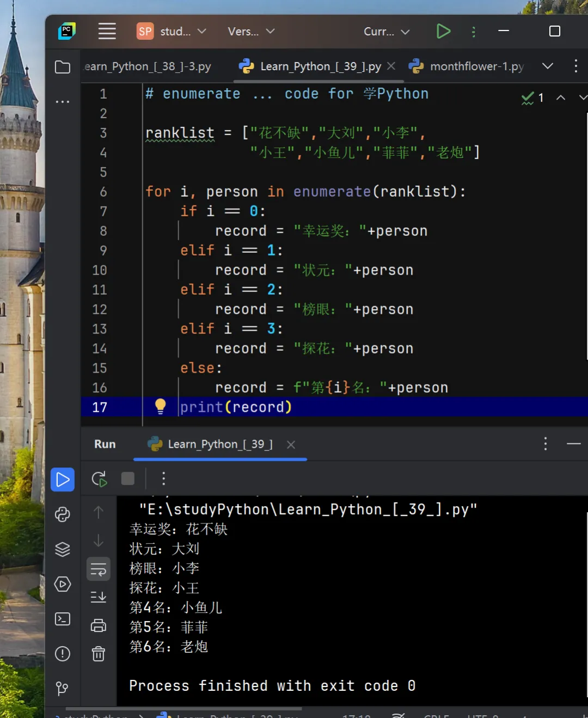The image size is (588, 718).
Task: Open the hamburger main menu
Action: tap(107, 31)
